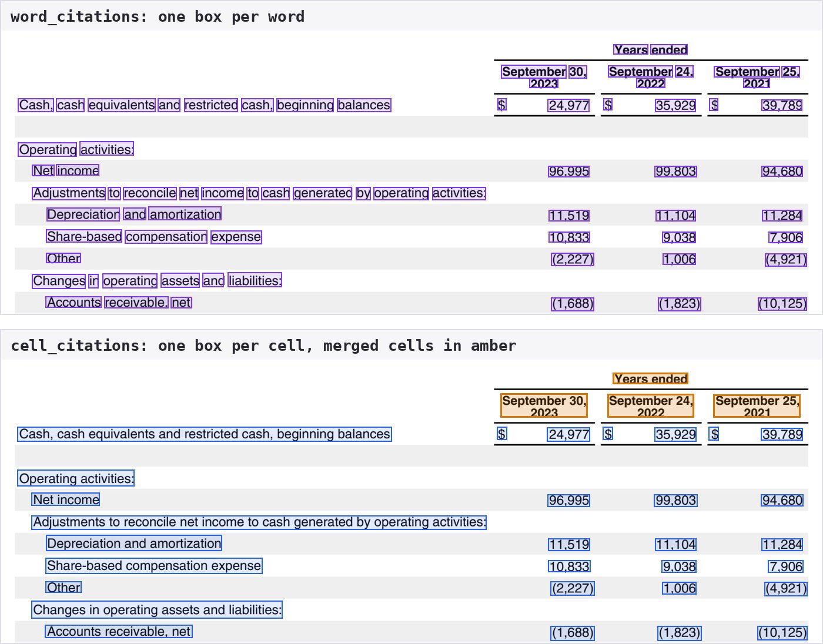The image size is (823, 644).
Task: Select word "reconcile" in the word_citations panel
Action: pos(150,193)
